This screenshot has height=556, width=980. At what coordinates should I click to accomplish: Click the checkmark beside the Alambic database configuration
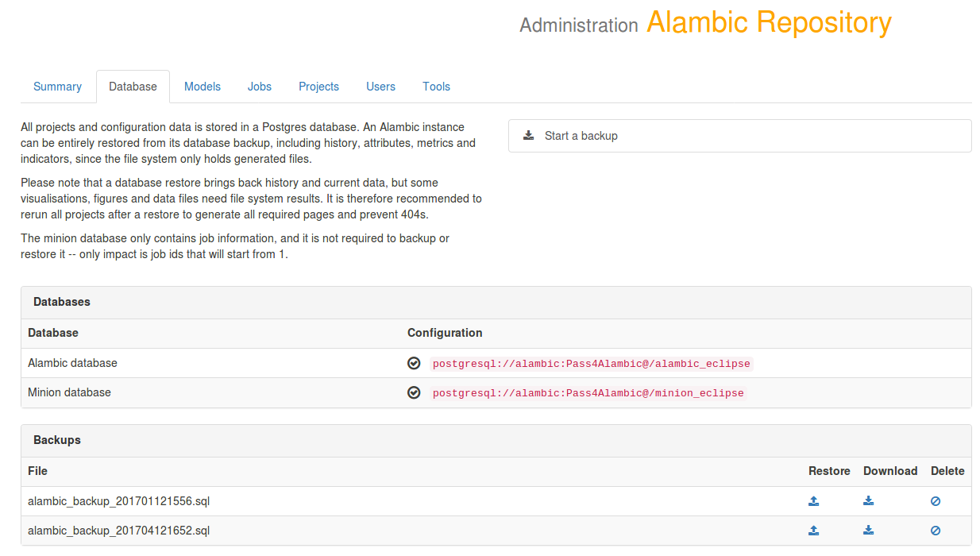414,363
